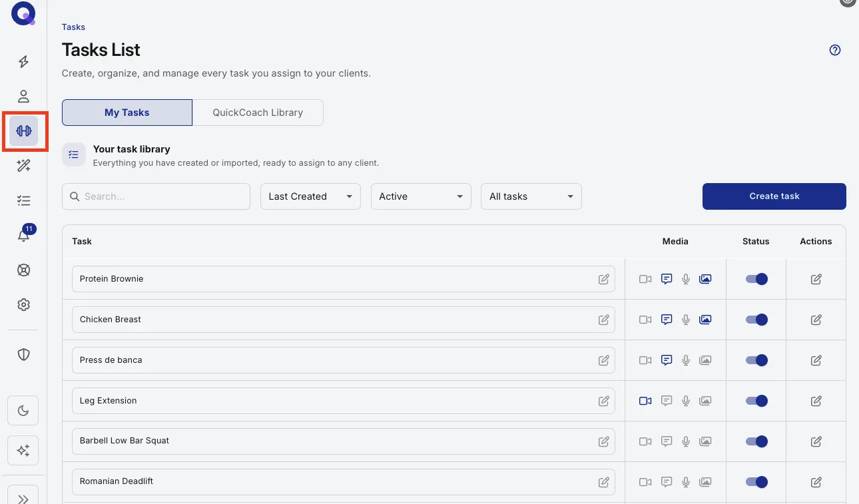Screen dimensions: 859x504
Task: Open the checklist sidebar icon
Action: (23, 200)
